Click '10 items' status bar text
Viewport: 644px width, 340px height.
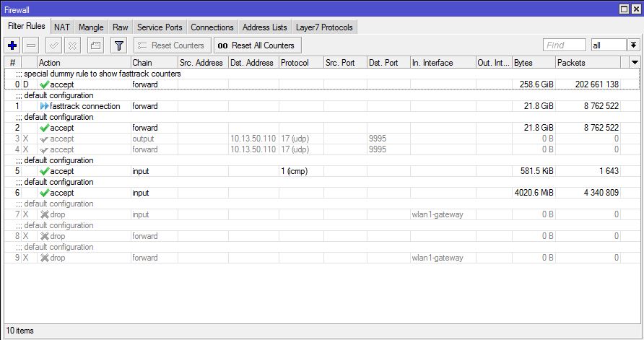(x=19, y=331)
